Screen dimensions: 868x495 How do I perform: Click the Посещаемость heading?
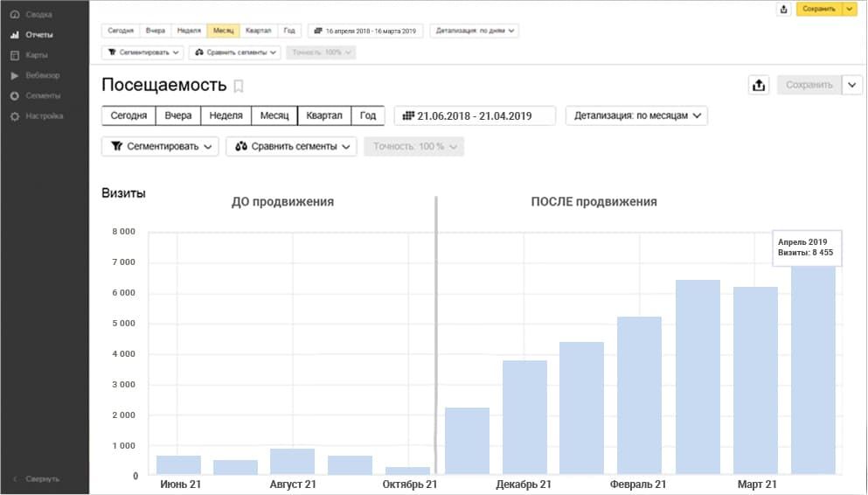tap(163, 85)
